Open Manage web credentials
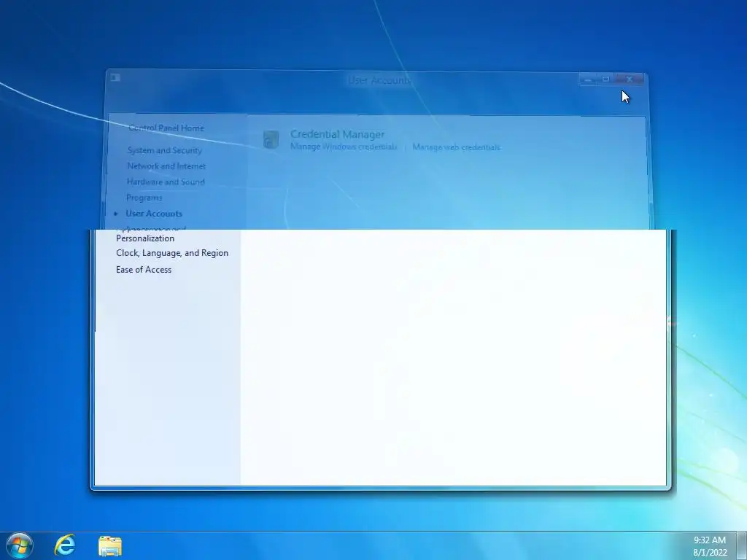The image size is (747, 560). coord(456,147)
